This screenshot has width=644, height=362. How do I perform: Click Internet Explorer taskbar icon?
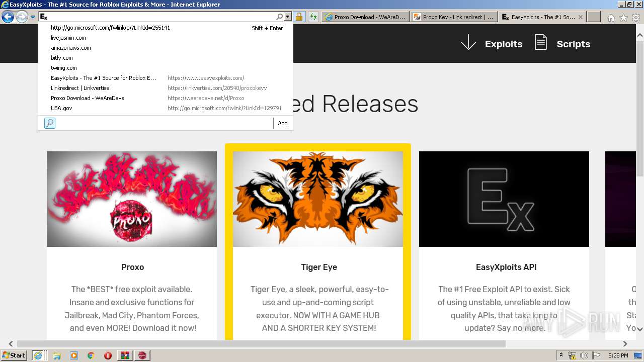tap(38, 355)
